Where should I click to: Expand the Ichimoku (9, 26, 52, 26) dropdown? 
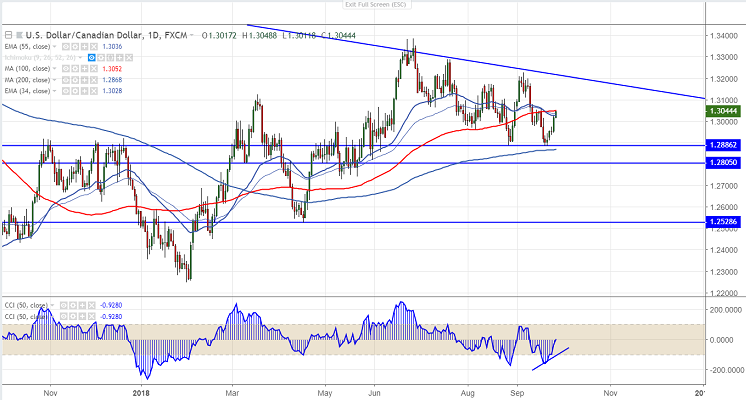(x=80, y=58)
